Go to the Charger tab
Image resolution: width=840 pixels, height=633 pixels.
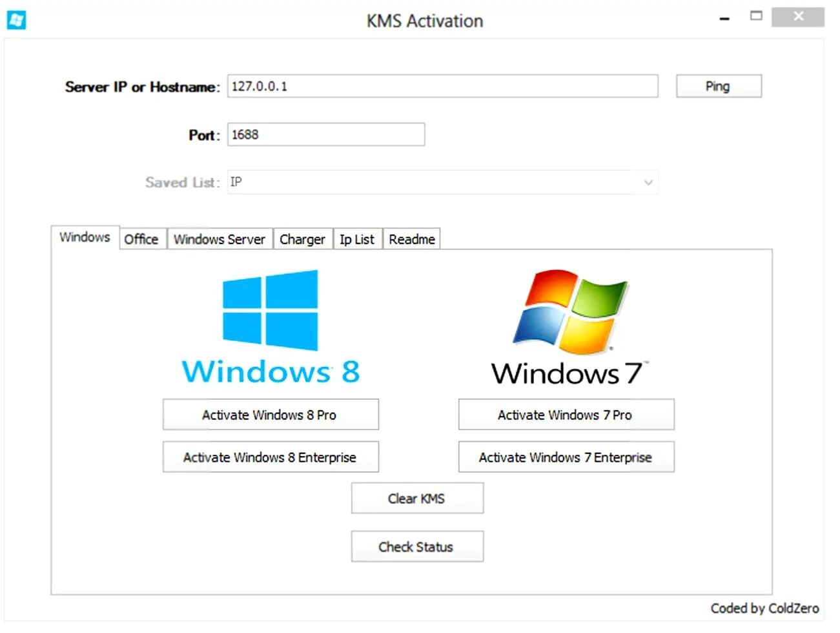(x=302, y=239)
